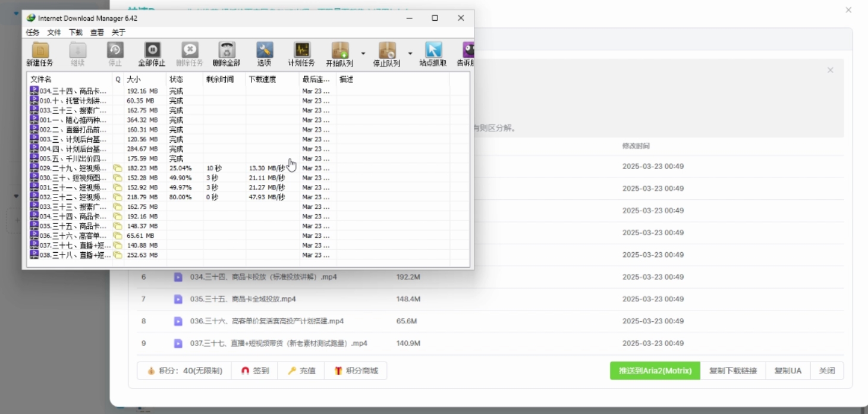
Task: Click the 47.93 MB/秒 speed cell
Action: coord(267,197)
